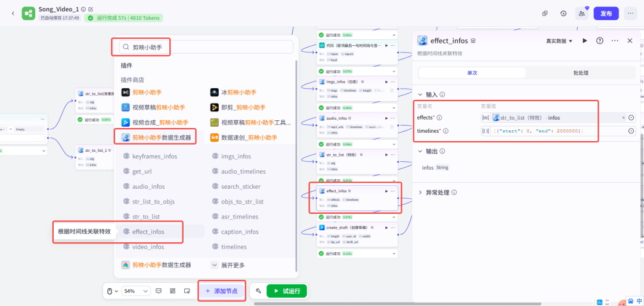Open the effect_infos panel three-dot menu
Screen dimensions: 644x306
(x=615, y=40)
